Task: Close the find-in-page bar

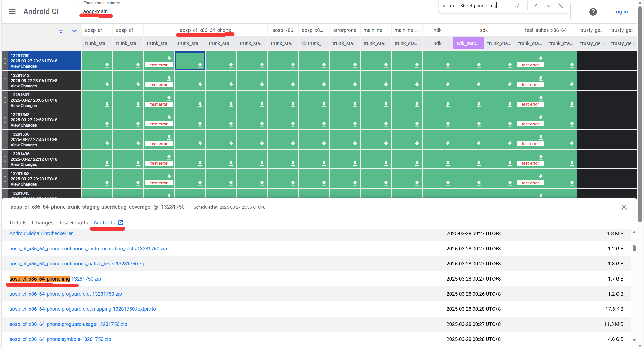Action: (x=561, y=6)
